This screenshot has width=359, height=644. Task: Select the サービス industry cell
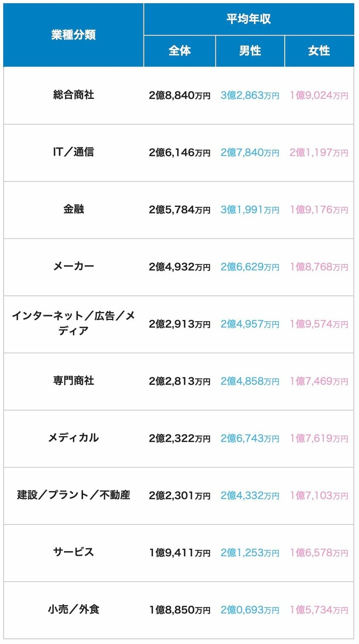coord(73,552)
